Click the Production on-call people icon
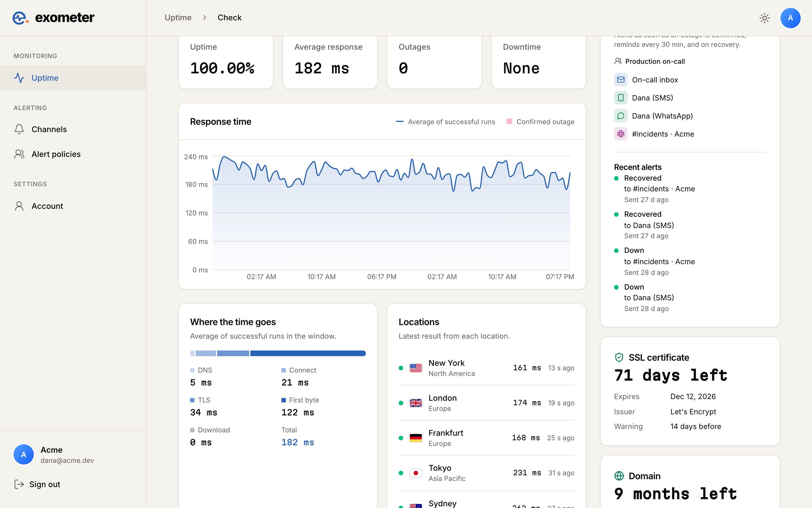Viewport: 812px width, 508px height. click(618, 61)
